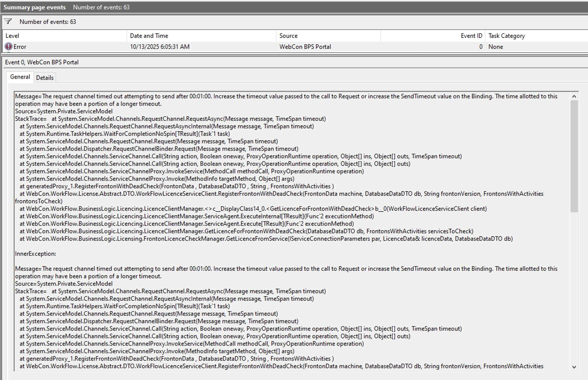This screenshot has width=588, height=380.
Task: Switch to the Details tab
Action: [45, 78]
